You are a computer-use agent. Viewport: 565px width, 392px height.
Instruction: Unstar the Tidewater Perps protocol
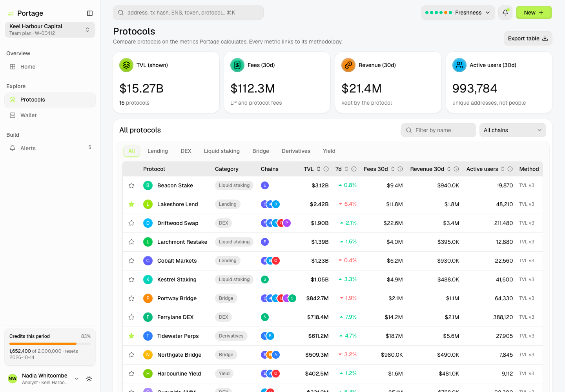[131, 336]
